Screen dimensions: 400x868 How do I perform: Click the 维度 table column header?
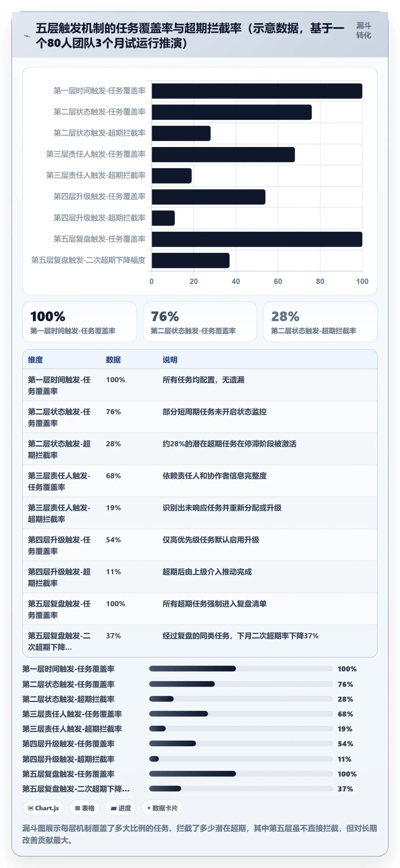coord(35,360)
